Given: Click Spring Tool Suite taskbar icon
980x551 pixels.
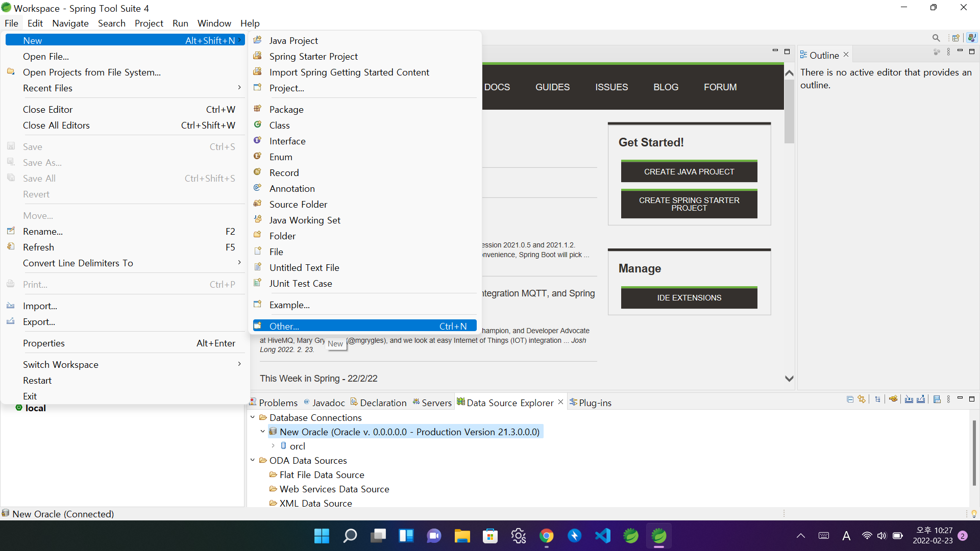Looking at the screenshot, I should (659, 536).
